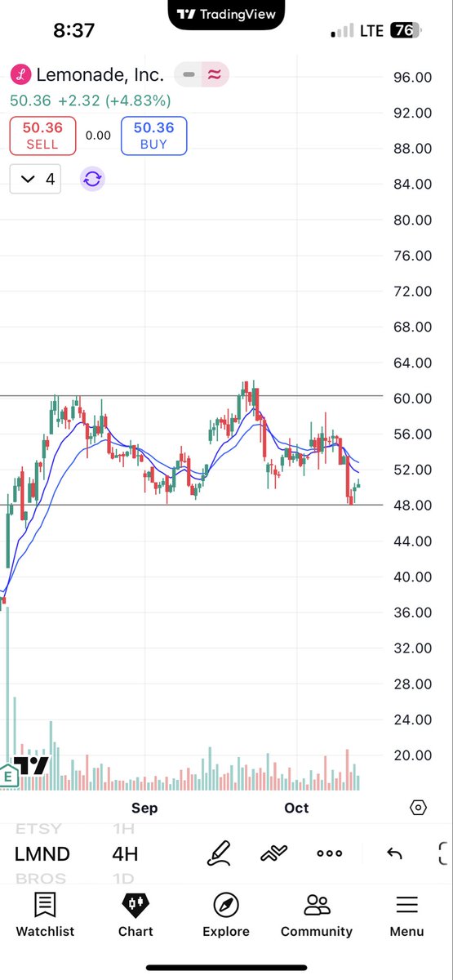Open the Menu tab
The height and width of the screenshot is (980, 453).
coord(406,915)
